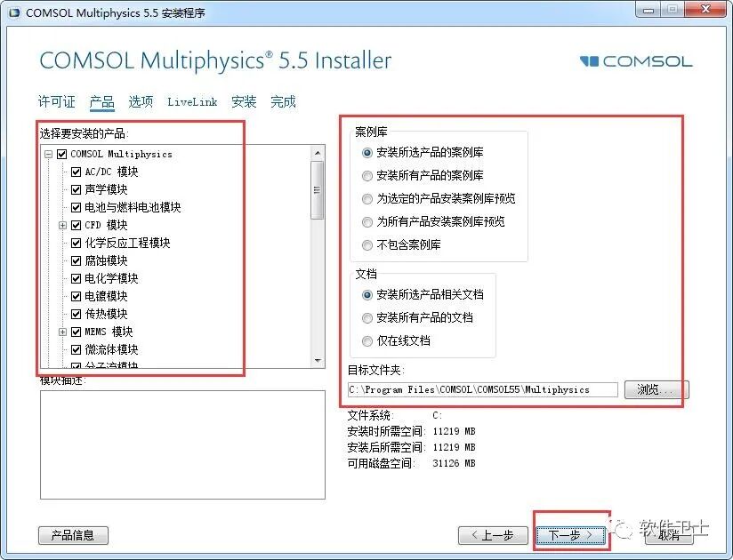The width and height of the screenshot is (733, 560).
Task: Collapse the COMSOL Multiphysics tree node
Action: tap(48, 154)
